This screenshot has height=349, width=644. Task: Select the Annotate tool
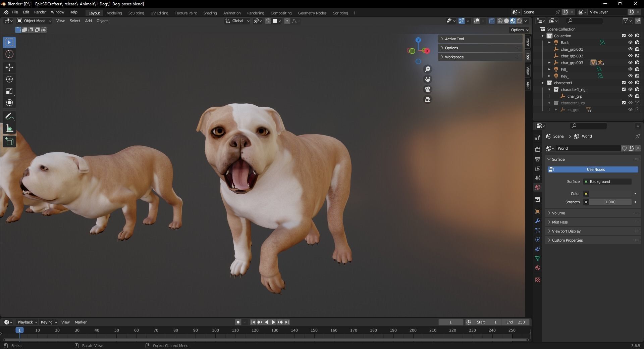[x=9, y=116]
